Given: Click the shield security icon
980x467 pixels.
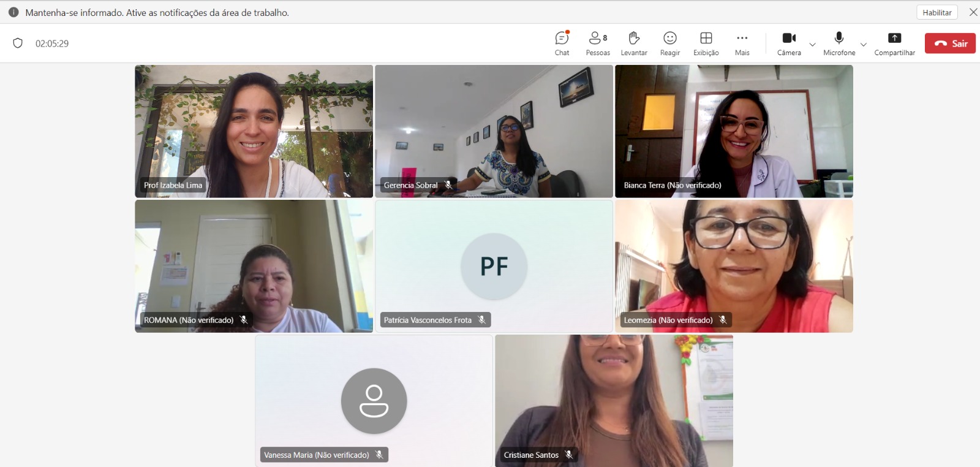Looking at the screenshot, I should [x=18, y=43].
